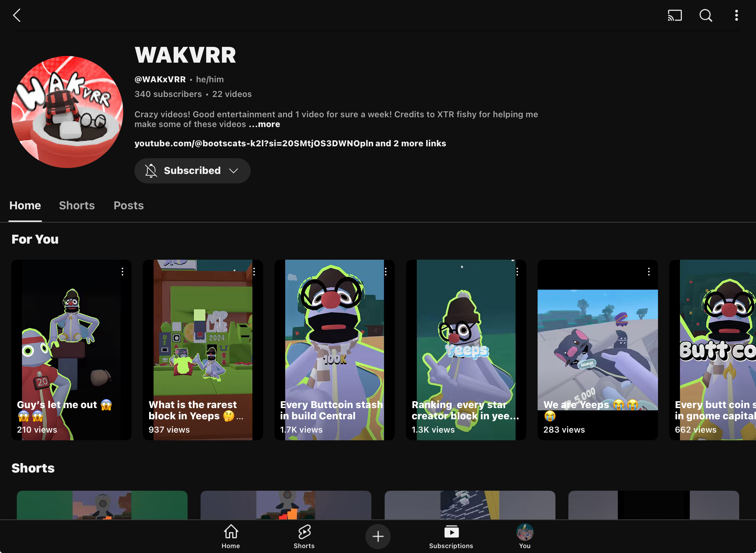Select the channel Home tab
Image resolution: width=756 pixels, height=553 pixels.
pyautogui.click(x=25, y=205)
